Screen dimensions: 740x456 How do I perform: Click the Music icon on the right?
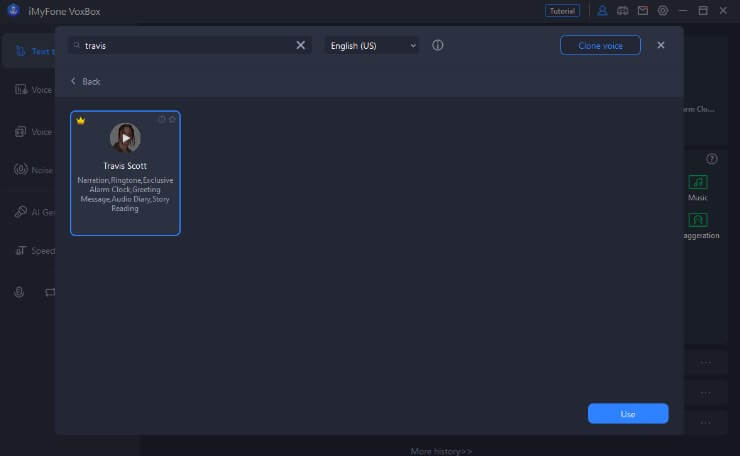698,182
